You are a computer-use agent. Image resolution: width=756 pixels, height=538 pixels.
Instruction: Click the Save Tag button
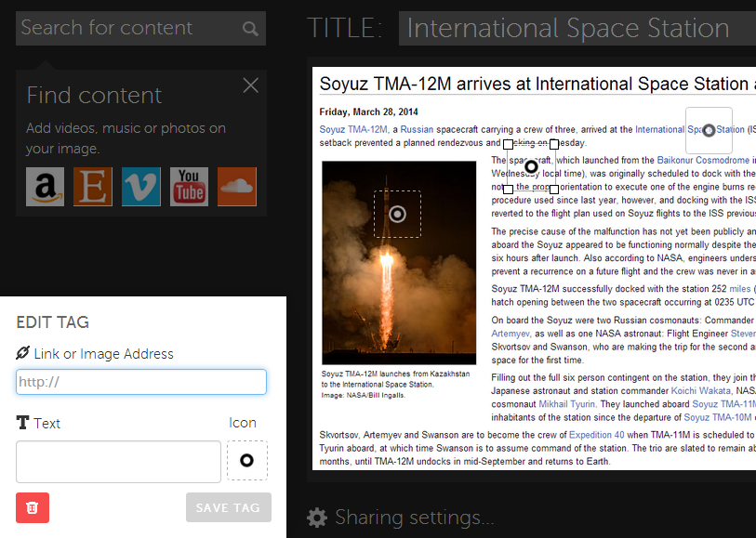coord(229,508)
